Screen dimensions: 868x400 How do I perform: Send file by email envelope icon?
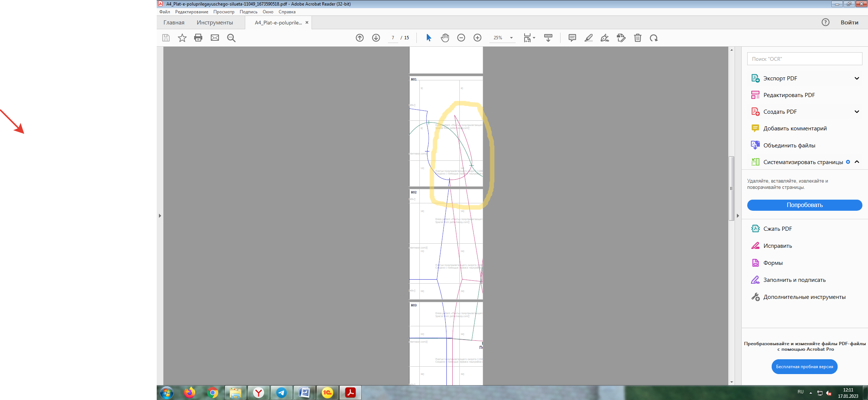point(215,38)
